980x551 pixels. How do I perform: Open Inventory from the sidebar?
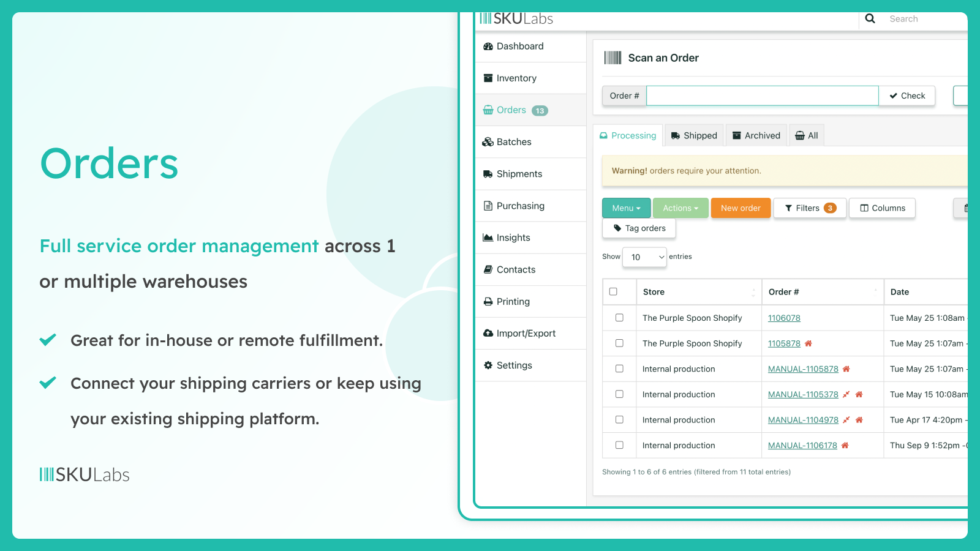[530, 78]
